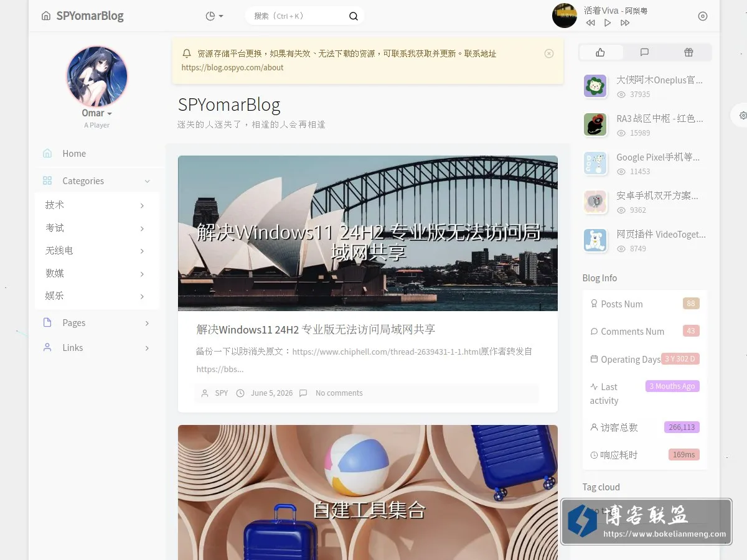This screenshot has height=560, width=747.
Task: Switch to the thumbs-up popular tab
Action: tap(601, 52)
